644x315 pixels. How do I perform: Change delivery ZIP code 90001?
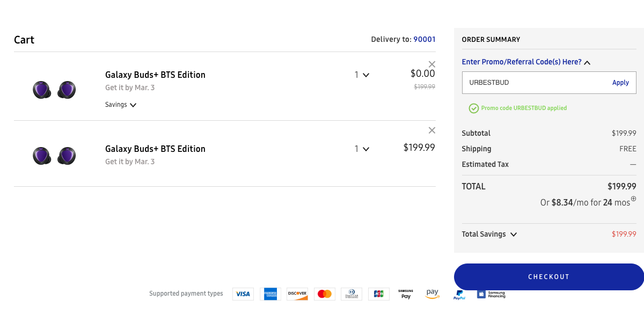point(424,40)
